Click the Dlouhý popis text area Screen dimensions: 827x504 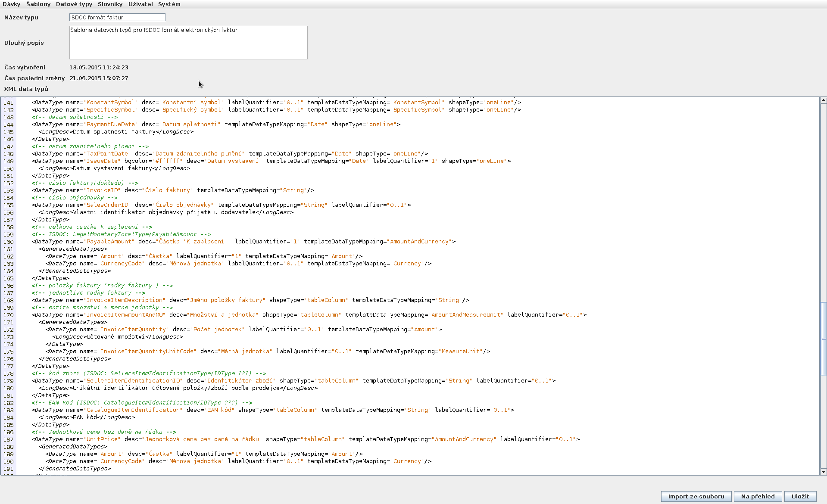tap(188, 43)
